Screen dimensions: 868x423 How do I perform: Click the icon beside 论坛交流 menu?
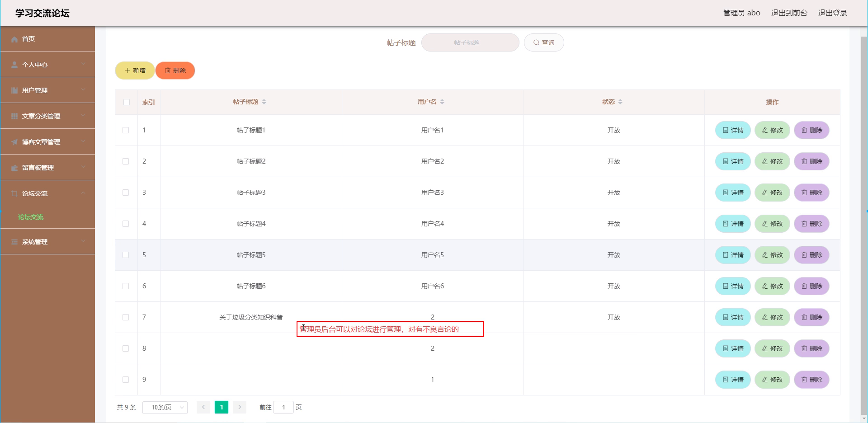tap(14, 194)
